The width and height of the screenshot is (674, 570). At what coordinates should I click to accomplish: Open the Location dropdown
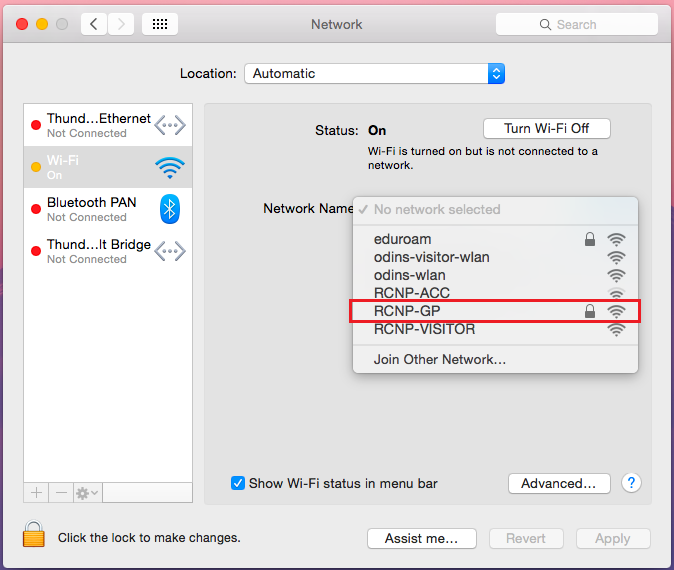[374, 74]
